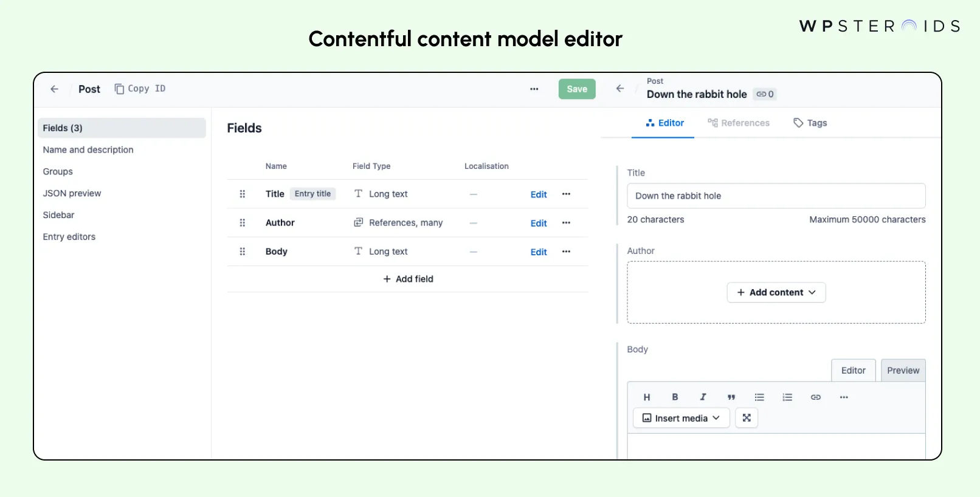Show more formatting options in Body toolbar

pos(844,397)
